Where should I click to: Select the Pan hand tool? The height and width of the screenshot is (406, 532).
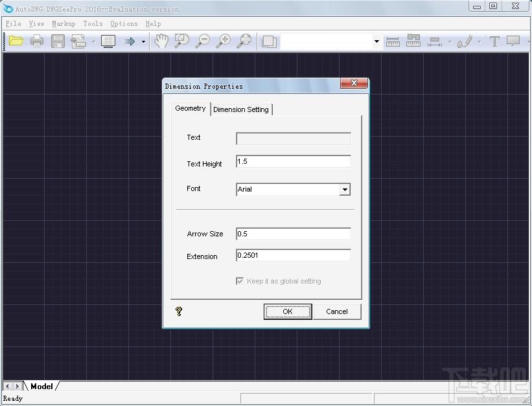tap(161, 41)
